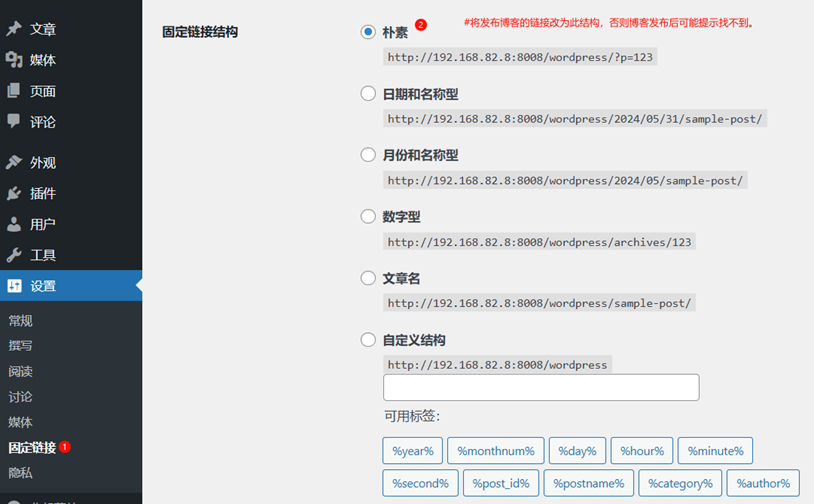The height and width of the screenshot is (504, 814).
Task: Select the 朴素 permalink radio button
Action: pyautogui.click(x=368, y=32)
